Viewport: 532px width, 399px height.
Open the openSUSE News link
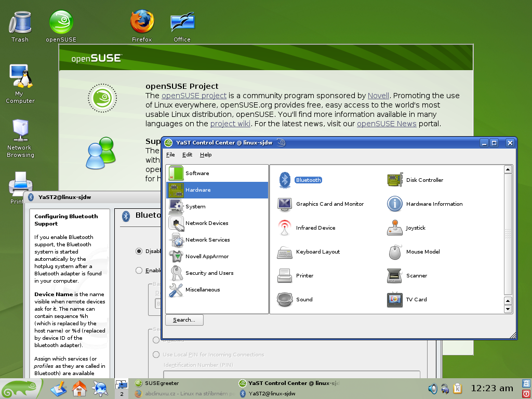pyautogui.click(x=387, y=124)
